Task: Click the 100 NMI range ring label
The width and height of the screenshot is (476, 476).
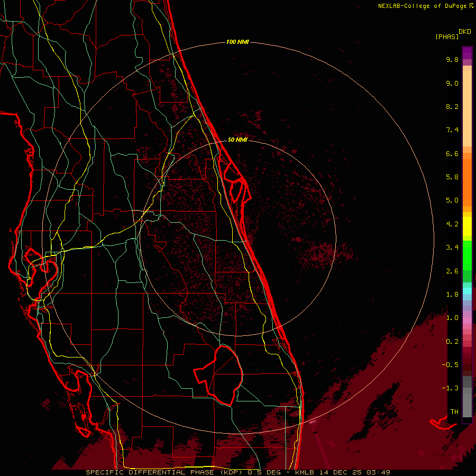Action: tap(237, 42)
